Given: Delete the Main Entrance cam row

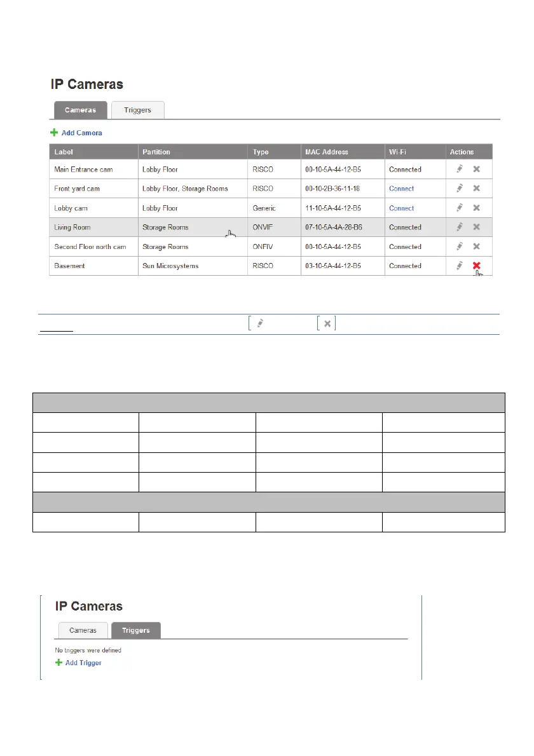Looking at the screenshot, I should coord(477,169).
